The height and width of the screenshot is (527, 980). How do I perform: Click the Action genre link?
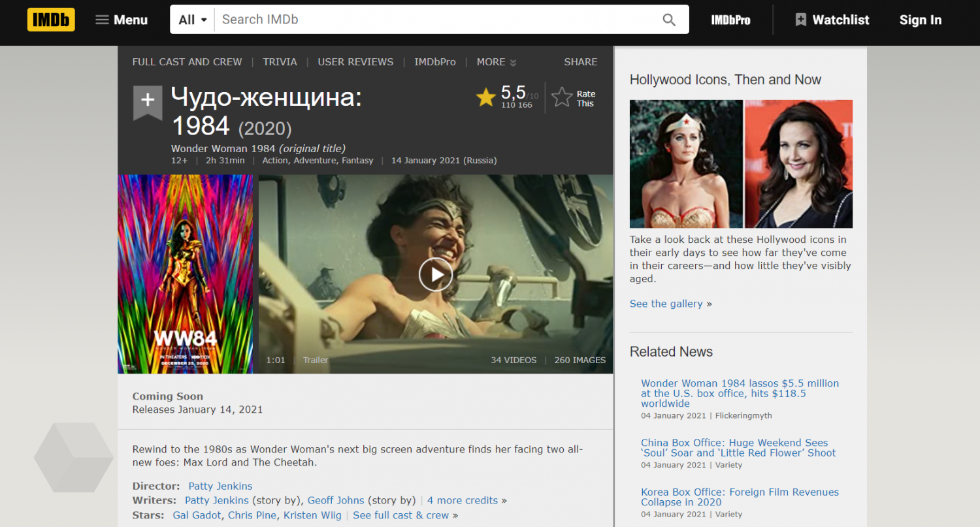[x=275, y=161]
